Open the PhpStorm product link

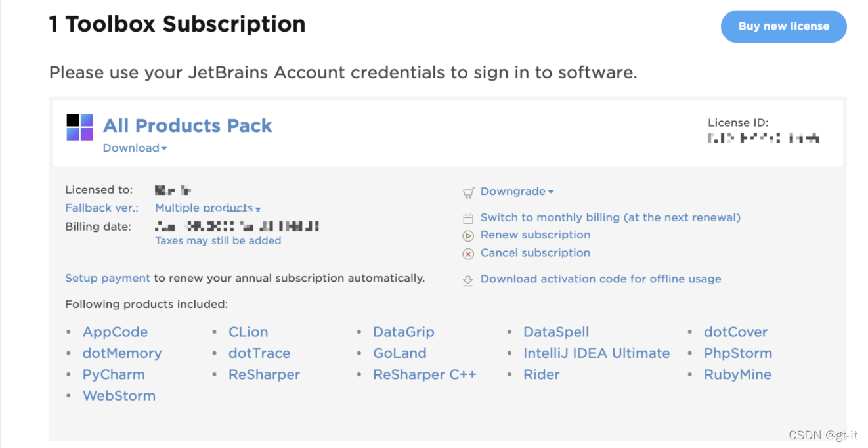[x=738, y=353]
